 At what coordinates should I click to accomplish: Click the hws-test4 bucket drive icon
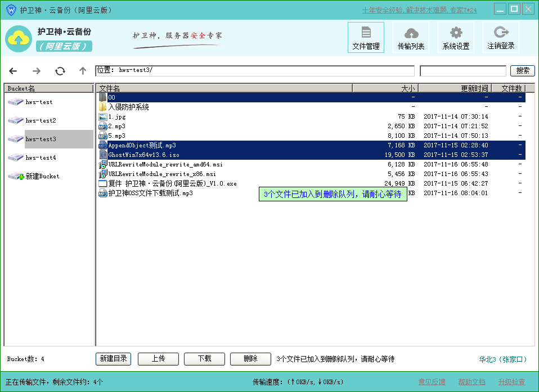pos(15,157)
